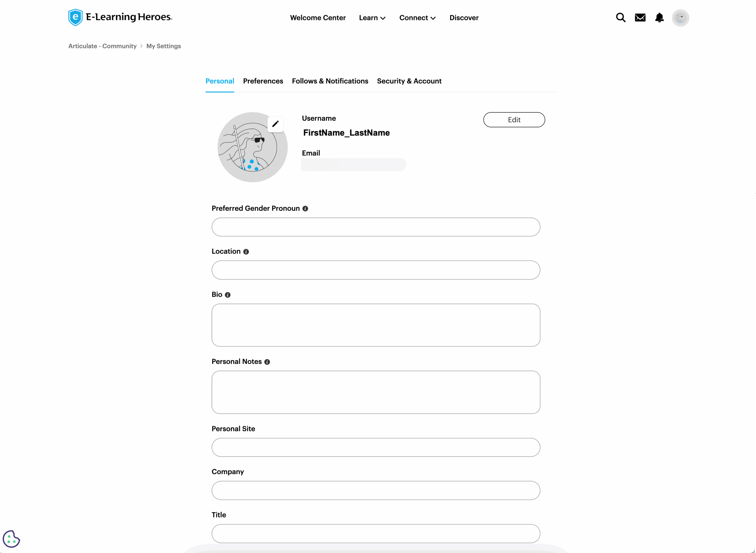Switch to the Preferences tab
Viewport: 756px width, 553px height.
[x=263, y=81]
